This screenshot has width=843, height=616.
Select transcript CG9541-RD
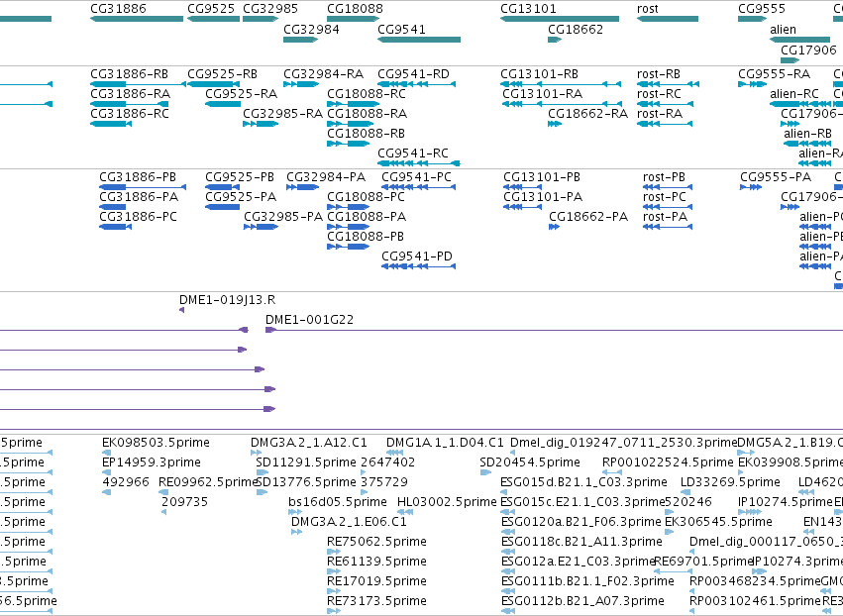[413, 74]
